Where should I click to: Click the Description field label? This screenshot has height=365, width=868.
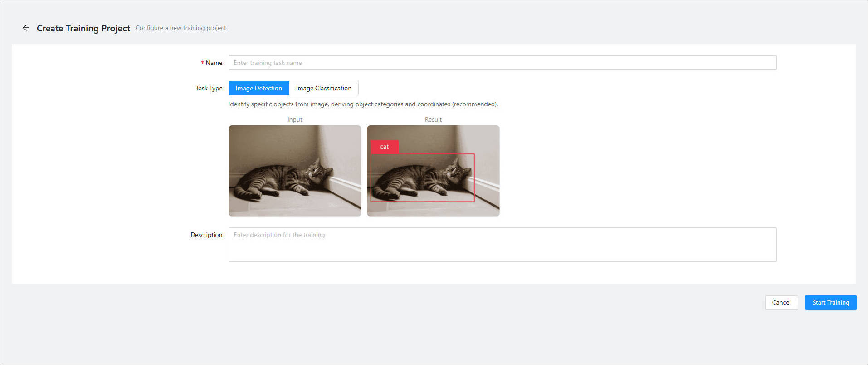tap(208, 235)
